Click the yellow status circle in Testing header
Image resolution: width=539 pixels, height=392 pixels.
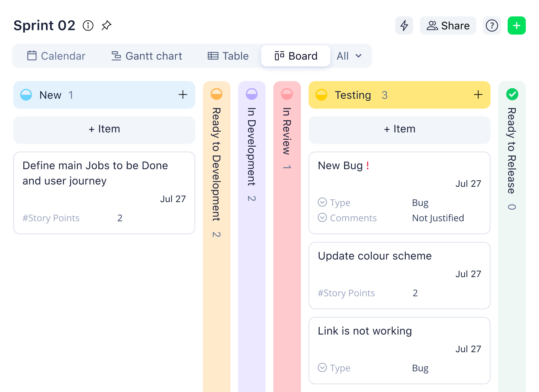click(x=321, y=95)
